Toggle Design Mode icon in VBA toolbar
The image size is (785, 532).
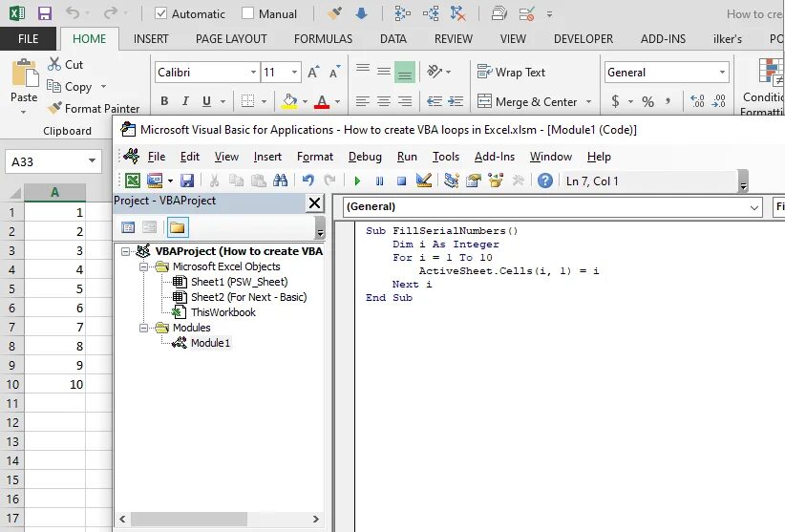(x=424, y=181)
